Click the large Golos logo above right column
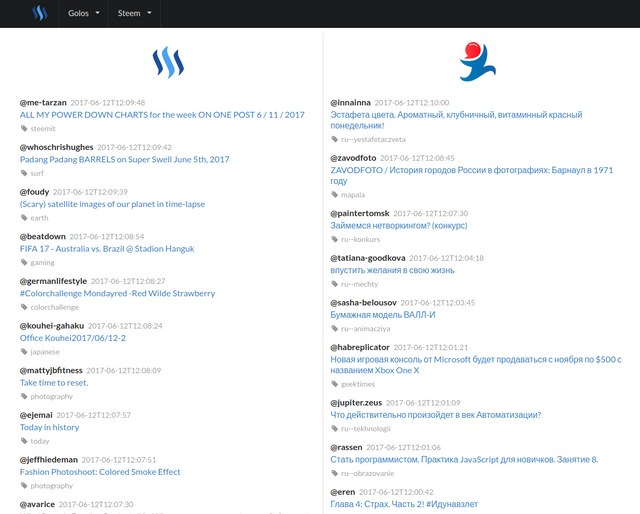640x514 pixels. 477,62
